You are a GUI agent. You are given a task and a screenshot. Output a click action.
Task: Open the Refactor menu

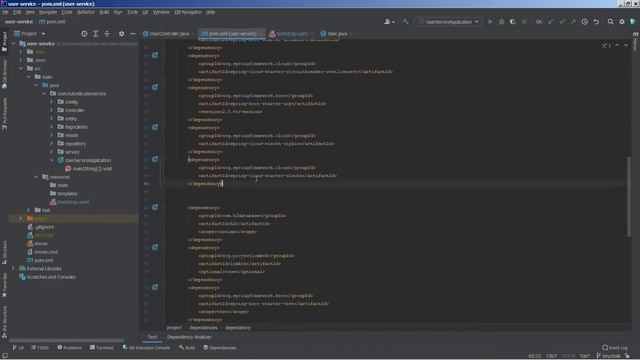pos(85,12)
